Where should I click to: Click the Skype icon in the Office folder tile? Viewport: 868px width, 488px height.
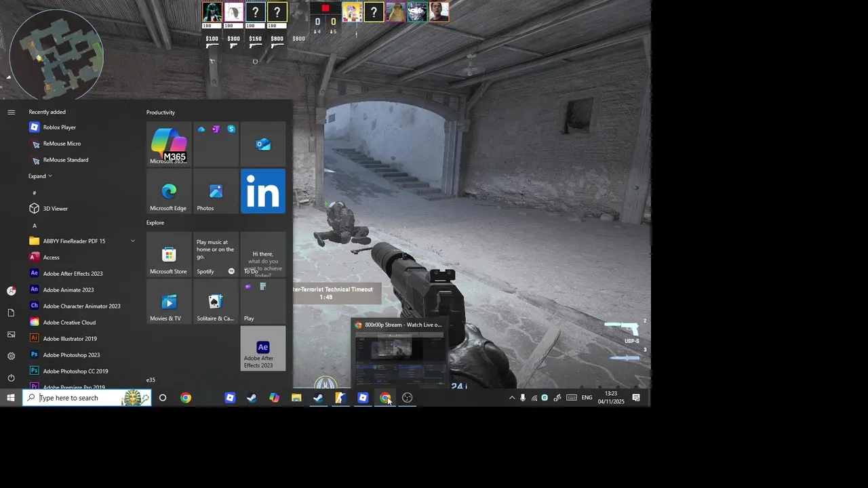(231, 129)
